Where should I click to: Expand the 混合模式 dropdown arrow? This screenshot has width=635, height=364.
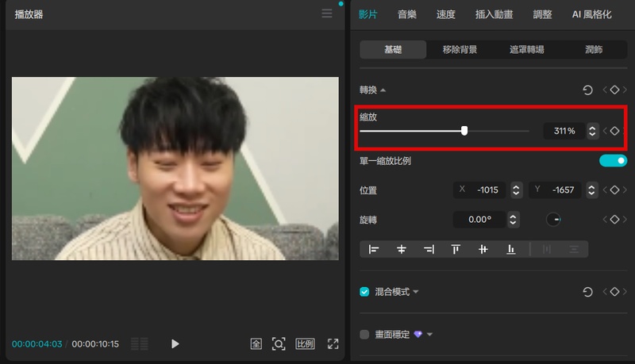click(x=416, y=292)
